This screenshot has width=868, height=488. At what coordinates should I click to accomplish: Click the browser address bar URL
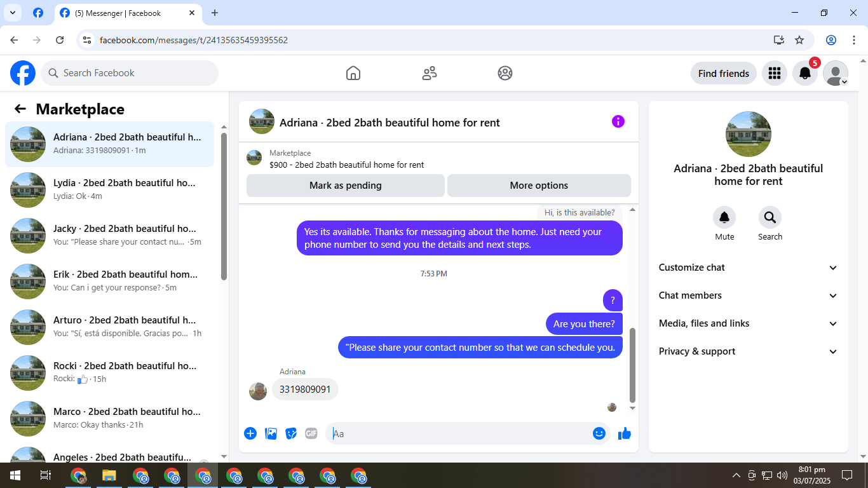click(194, 40)
